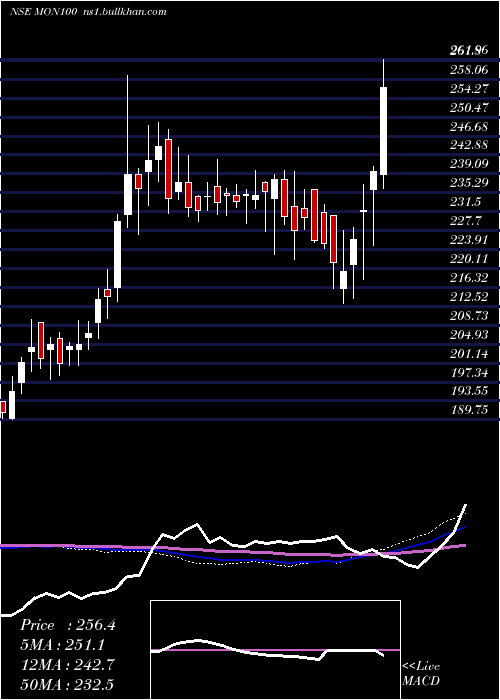
Task: Click the 50MA : 232.5 readout
Action: click(x=67, y=684)
